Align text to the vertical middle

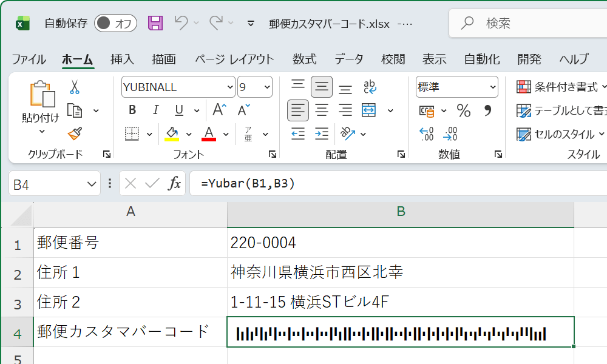pyautogui.click(x=322, y=87)
